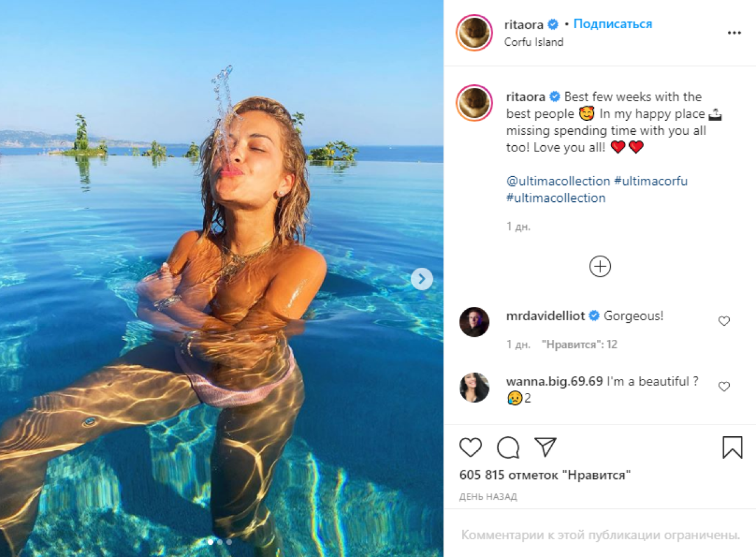Viewport: 756px width, 557px height.
Task: Like the post with the heart icon
Action: coord(471,447)
